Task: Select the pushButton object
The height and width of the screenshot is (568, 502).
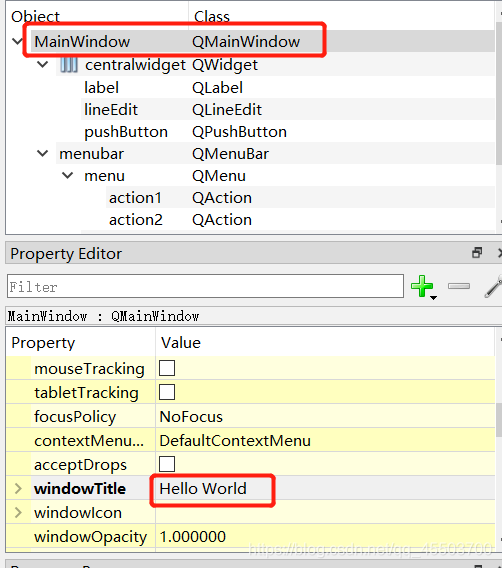Action: tap(126, 132)
